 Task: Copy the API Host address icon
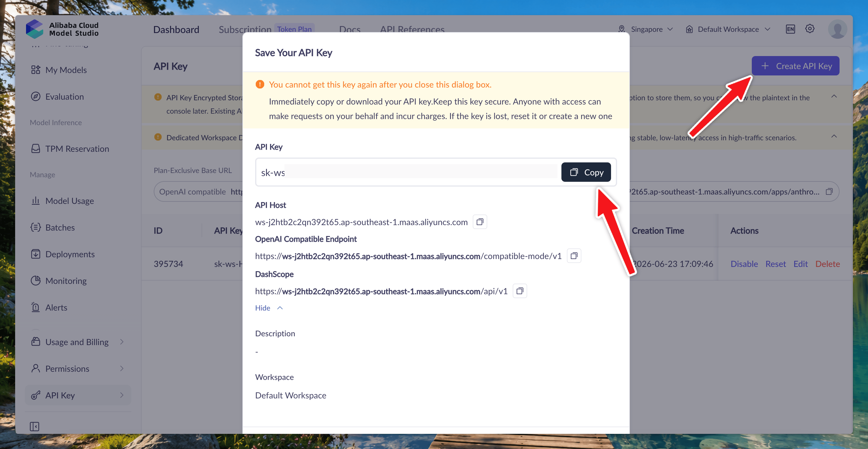480,222
